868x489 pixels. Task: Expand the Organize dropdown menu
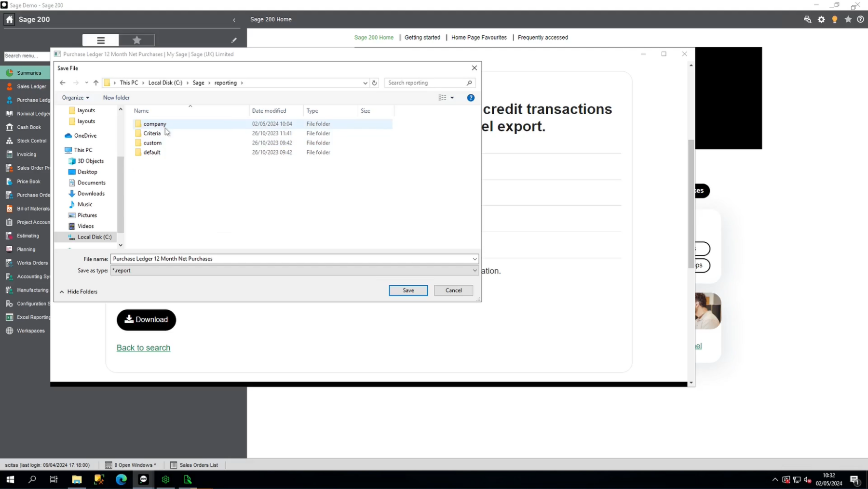click(x=76, y=98)
